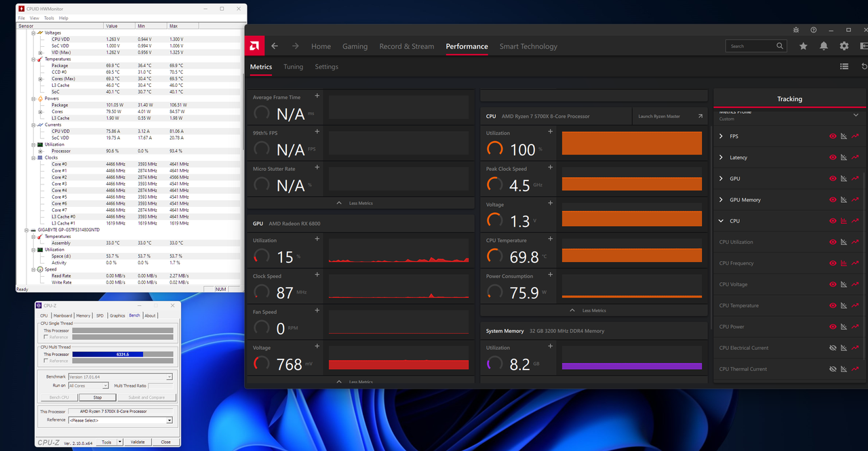868x451 pixels.
Task: Click the plus icon beside CPU Temperature
Action: [x=551, y=239]
